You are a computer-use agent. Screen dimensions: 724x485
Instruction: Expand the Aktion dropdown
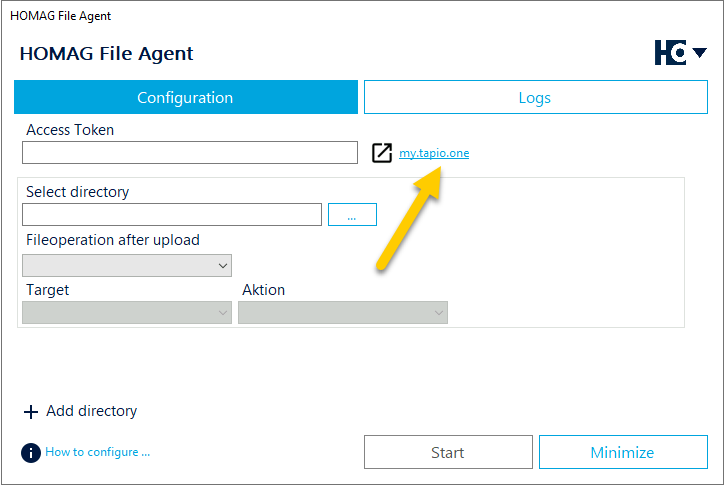tap(343, 313)
